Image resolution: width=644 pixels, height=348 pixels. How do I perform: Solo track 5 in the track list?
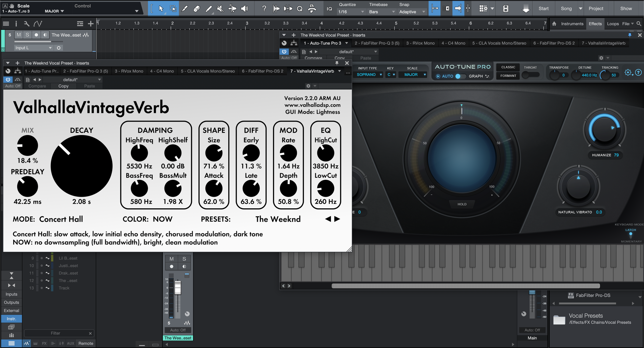[27, 35]
